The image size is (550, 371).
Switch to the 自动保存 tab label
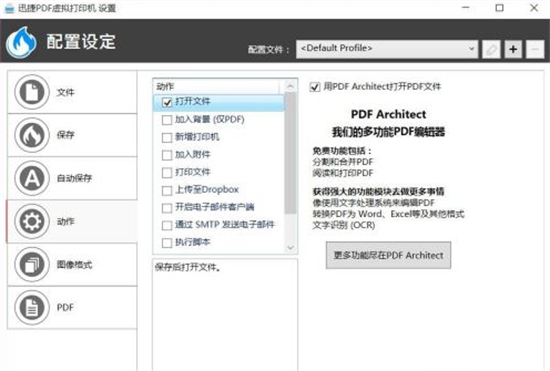click(74, 178)
